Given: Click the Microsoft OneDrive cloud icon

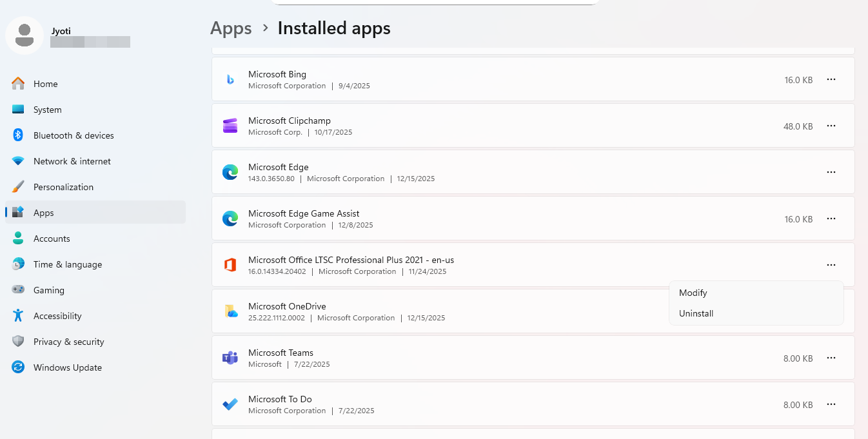Looking at the screenshot, I should [x=230, y=311].
